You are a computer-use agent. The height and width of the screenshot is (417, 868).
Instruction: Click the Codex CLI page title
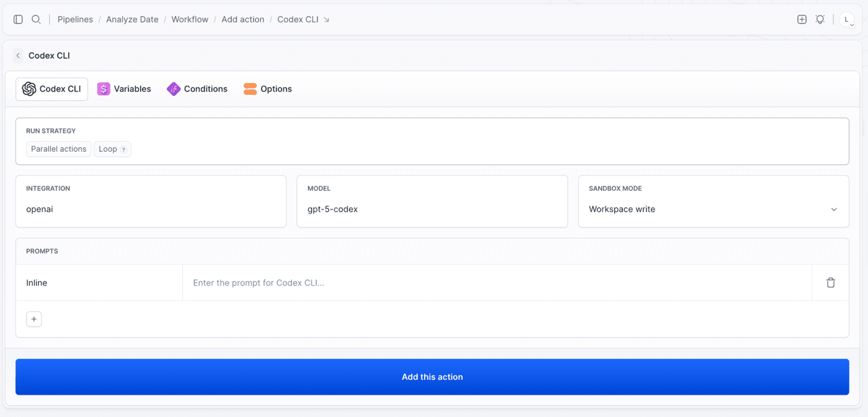coord(49,56)
